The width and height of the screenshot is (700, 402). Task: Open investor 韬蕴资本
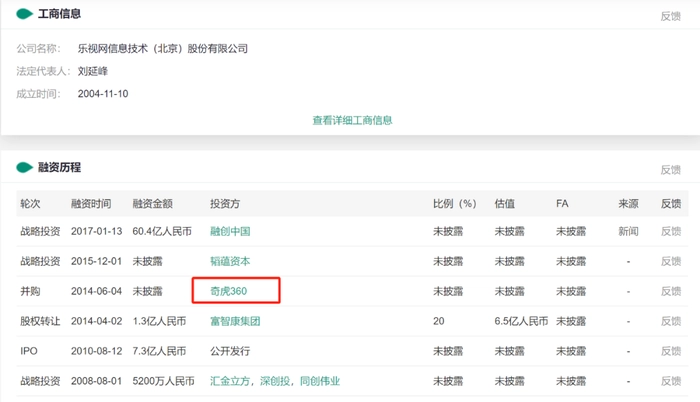pos(230,261)
